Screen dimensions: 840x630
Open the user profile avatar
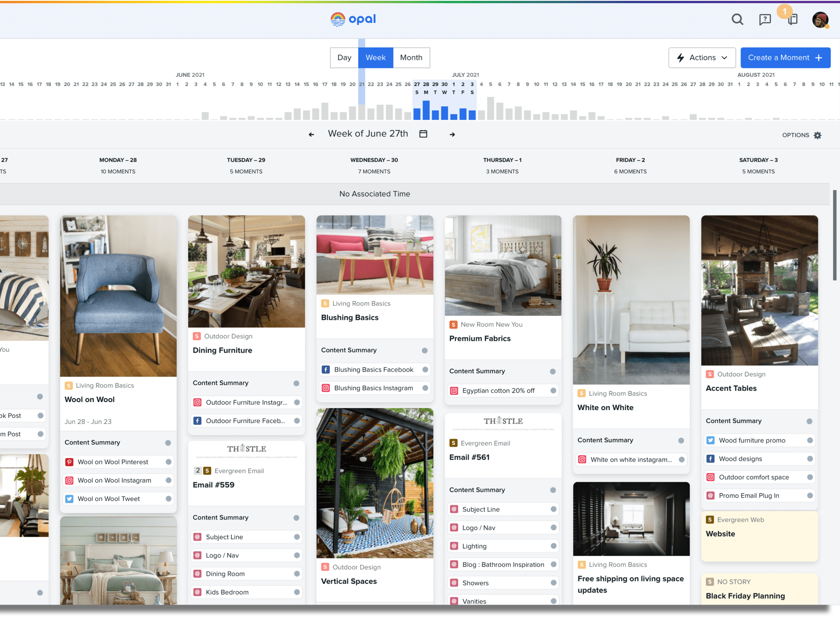point(820,20)
